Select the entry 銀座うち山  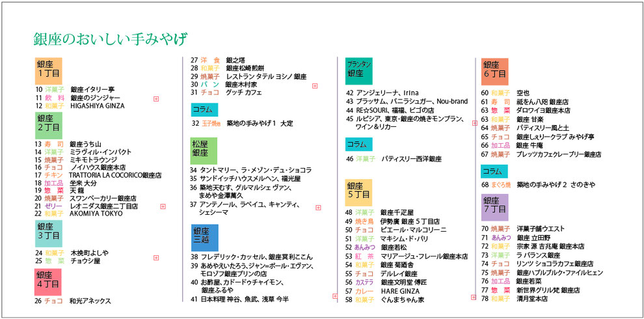[x=85, y=144]
